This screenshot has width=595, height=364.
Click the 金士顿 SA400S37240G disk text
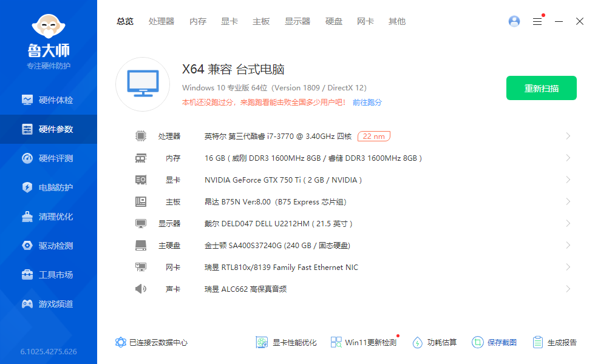[x=277, y=246]
